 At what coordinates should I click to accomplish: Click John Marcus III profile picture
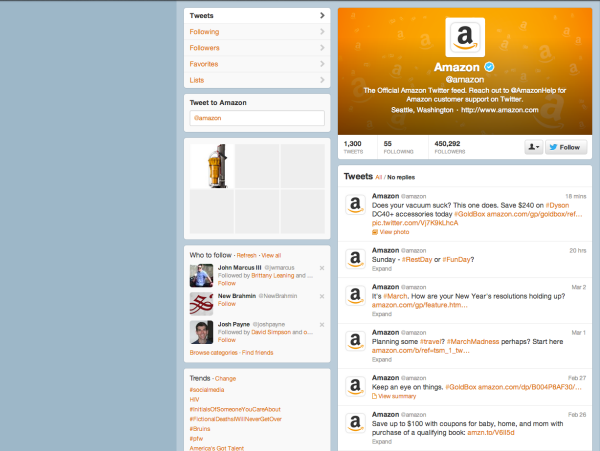click(x=201, y=276)
